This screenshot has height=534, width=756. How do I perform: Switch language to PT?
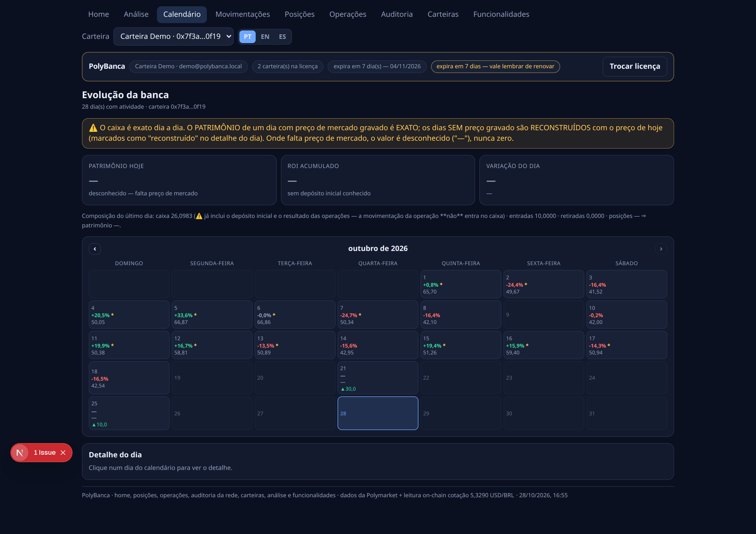247,36
